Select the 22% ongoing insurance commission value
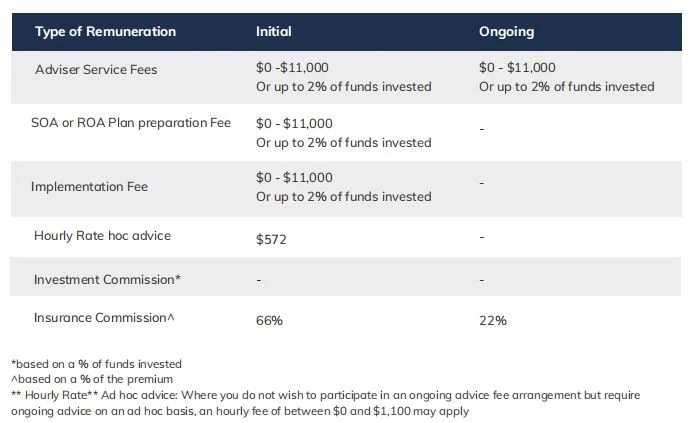Image resolution: width=693 pixels, height=423 pixels. point(493,320)
